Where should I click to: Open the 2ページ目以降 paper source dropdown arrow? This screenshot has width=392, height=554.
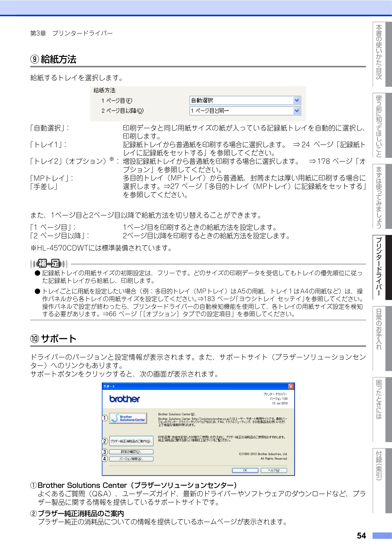pyautogui.click(x=297, y=111)
